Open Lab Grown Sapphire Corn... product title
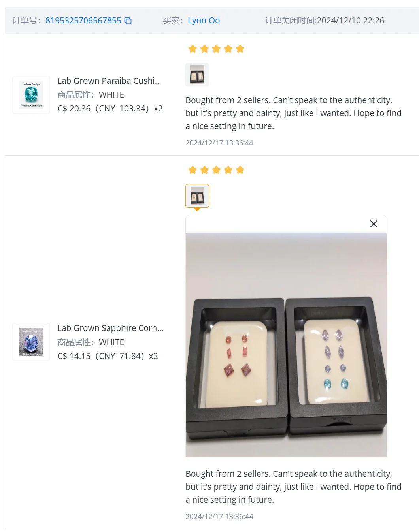The width and height of the screenshot is (419, 532). click(x=110, y=328)
